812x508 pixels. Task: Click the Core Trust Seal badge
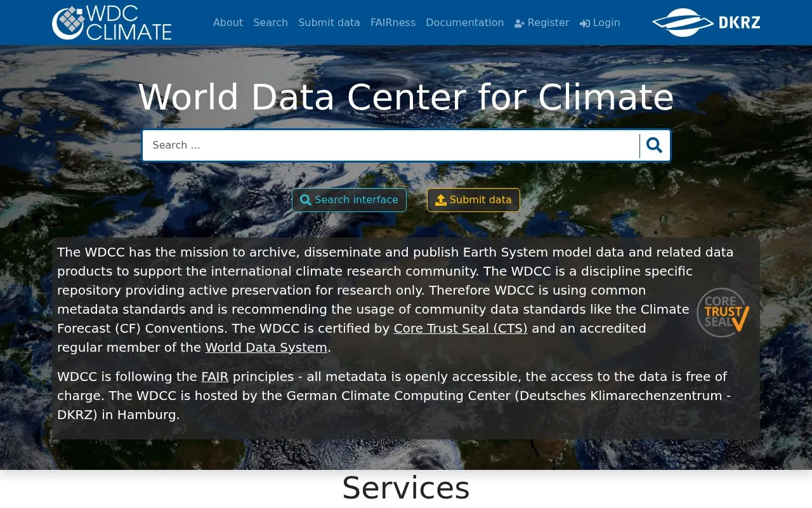(723, 312)
